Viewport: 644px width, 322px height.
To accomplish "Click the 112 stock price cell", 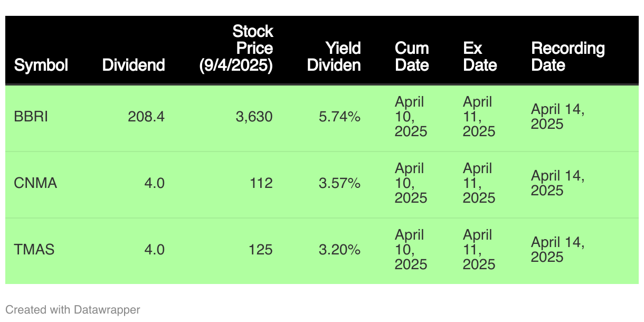I will [x=261, y=183].
